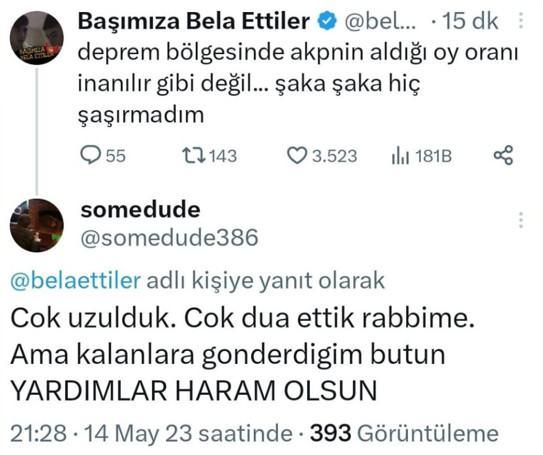Open Başımıza Bela Ettiler profile picture
Viewport: 543px width, 455px height.
pyautogui.click(x=36, y=38)
